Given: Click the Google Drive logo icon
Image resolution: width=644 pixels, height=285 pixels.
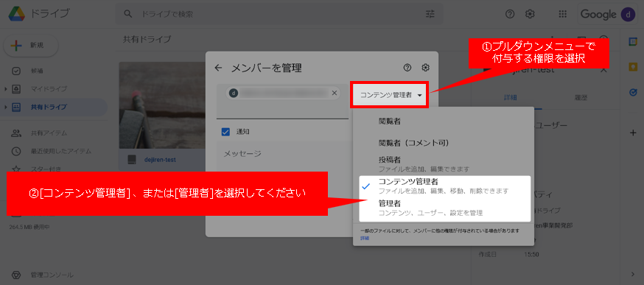Looking at the screenshot, I should (17, 14).
